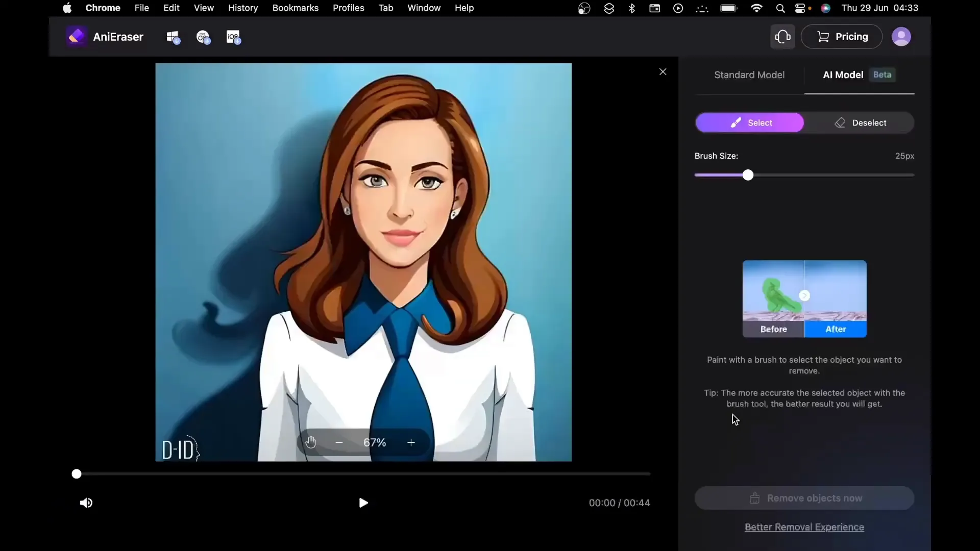Close the video editor with the X
The width and height of the screenshot is (980, 551).
(x=663, y=72)
